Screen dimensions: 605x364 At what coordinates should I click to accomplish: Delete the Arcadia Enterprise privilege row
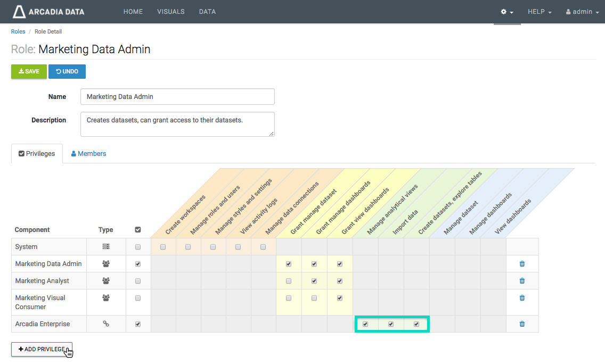pyautogui.click(x=522, y=324)
